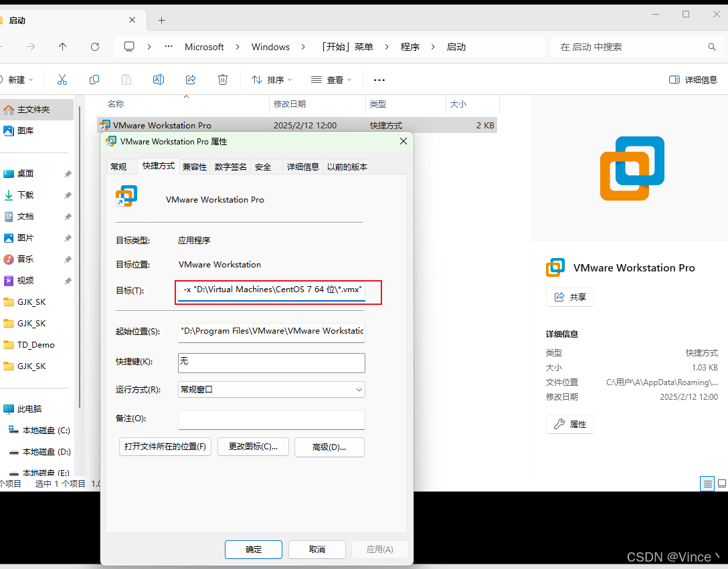728x569 pixels.
Task: Unpin 图片 from quick access
Action: click(x=68, y=237)
